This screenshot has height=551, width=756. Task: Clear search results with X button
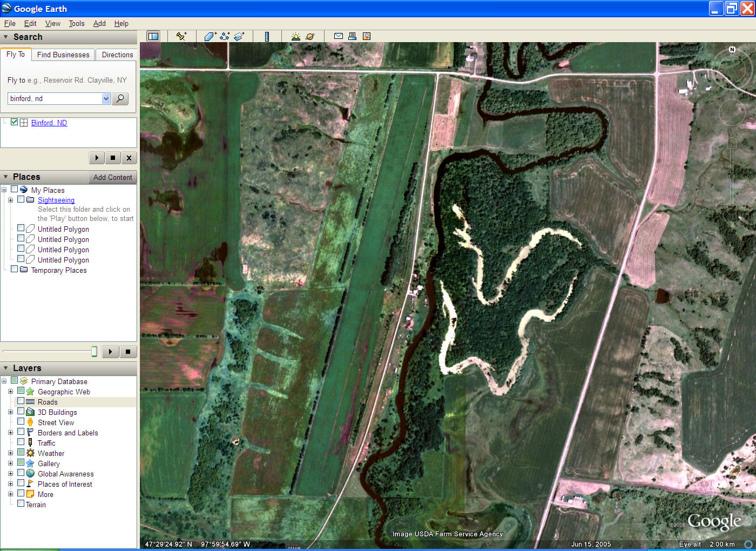click(x=129, y=158)
